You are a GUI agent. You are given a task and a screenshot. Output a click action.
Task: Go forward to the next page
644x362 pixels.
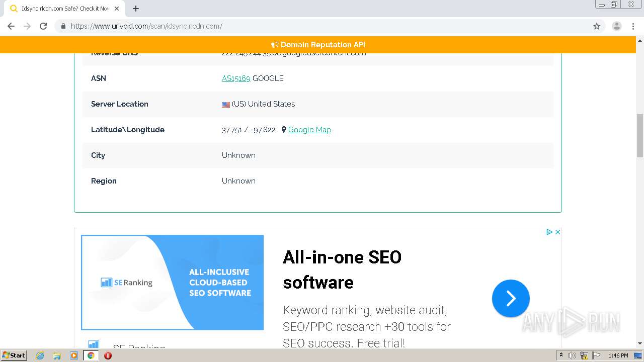(x=27, y=26)
